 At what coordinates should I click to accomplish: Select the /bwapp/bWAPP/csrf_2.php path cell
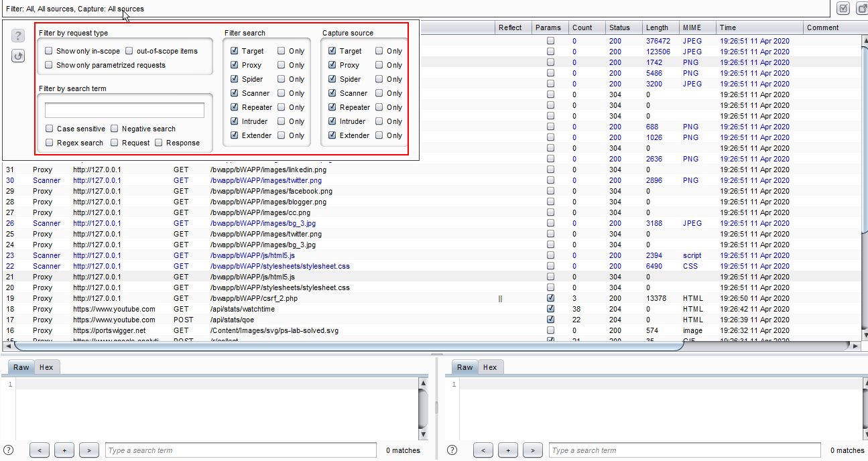(254, 298)
